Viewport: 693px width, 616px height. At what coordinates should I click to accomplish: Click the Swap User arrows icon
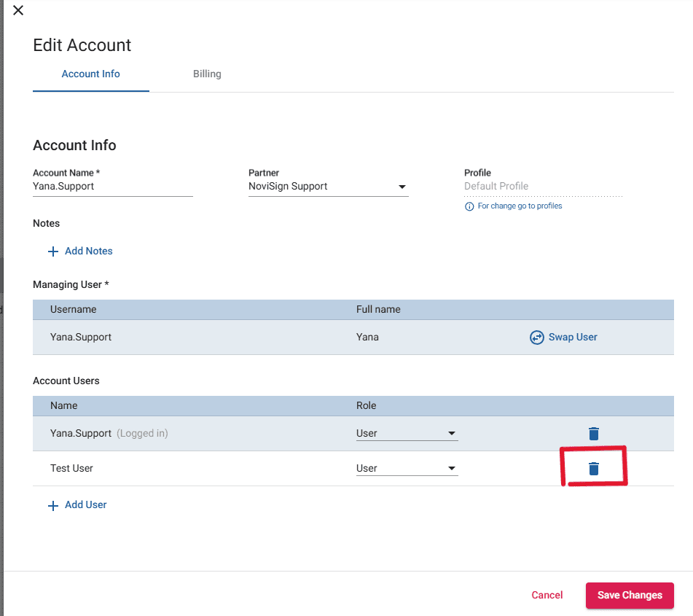(x=536, y=338)
